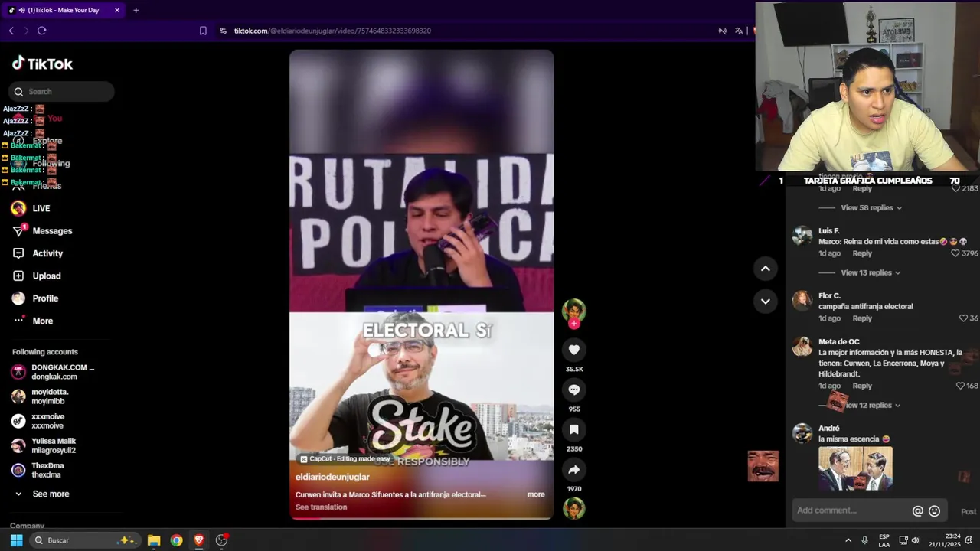Open the spinning sound disc avatar
The height and width of the screenshot is (551, 980).
click(573, 508)
